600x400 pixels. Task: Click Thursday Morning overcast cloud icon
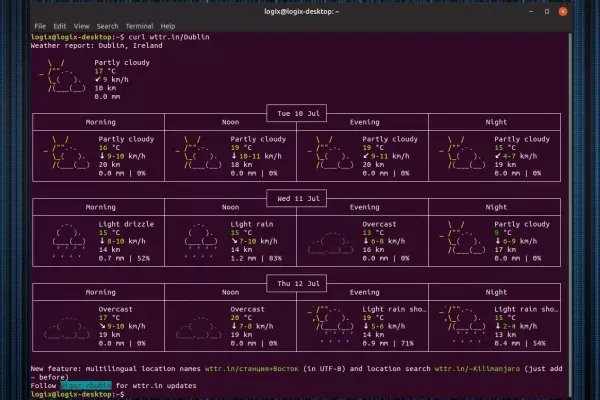[67, 327]
